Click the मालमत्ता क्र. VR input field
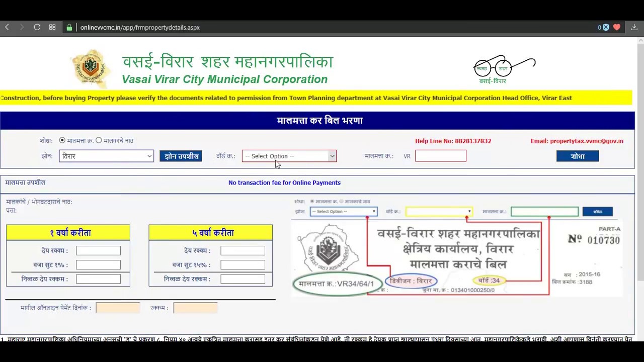 441,156
